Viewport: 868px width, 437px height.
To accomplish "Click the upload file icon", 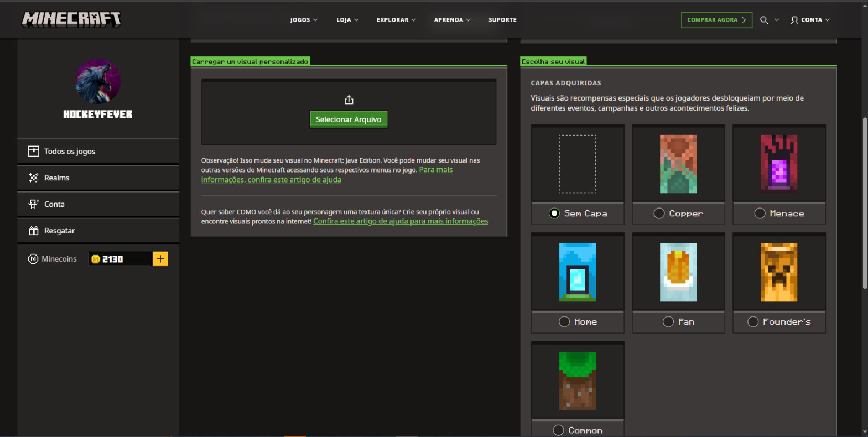I will pyautogui.click(x=349, y=100).
